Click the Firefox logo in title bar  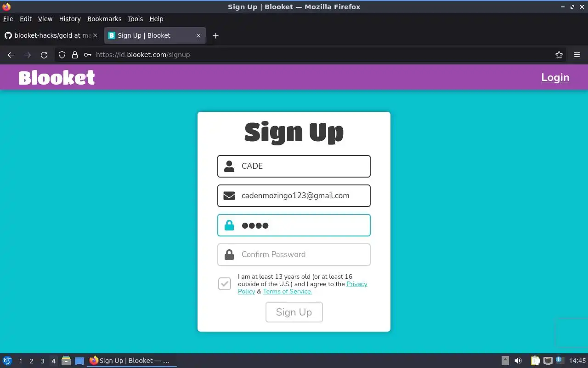click(6, 7)
